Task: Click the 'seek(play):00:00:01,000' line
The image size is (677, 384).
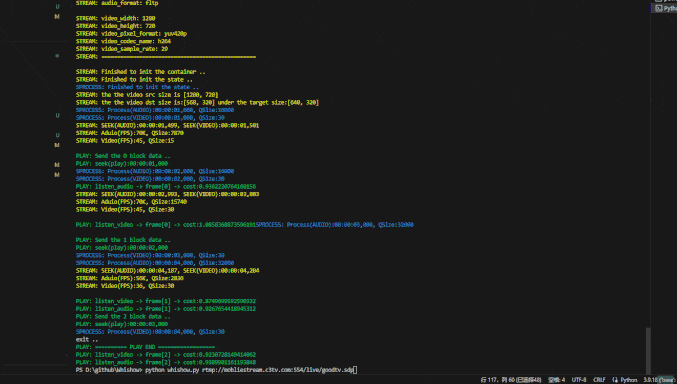Action: coord(122,164)
